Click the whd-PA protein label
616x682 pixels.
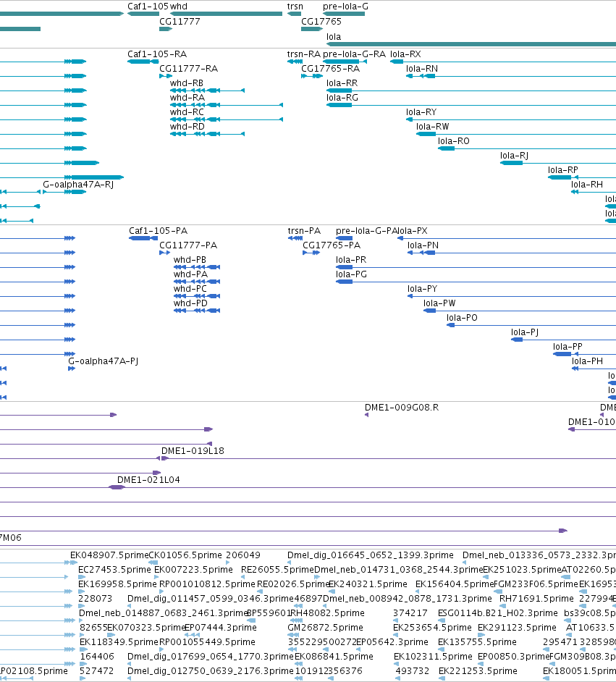click(190, 274)
